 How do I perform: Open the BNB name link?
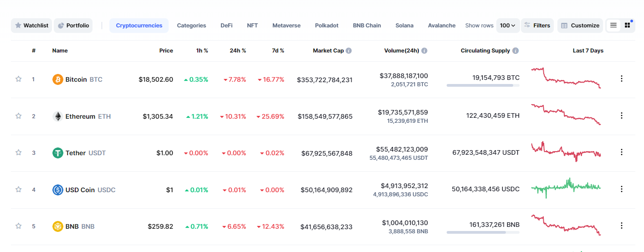pyautogui.click(x=80, y=226)
